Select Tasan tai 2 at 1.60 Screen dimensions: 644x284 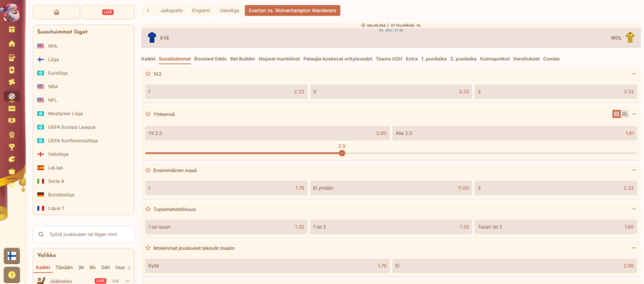tap(556, 227)
